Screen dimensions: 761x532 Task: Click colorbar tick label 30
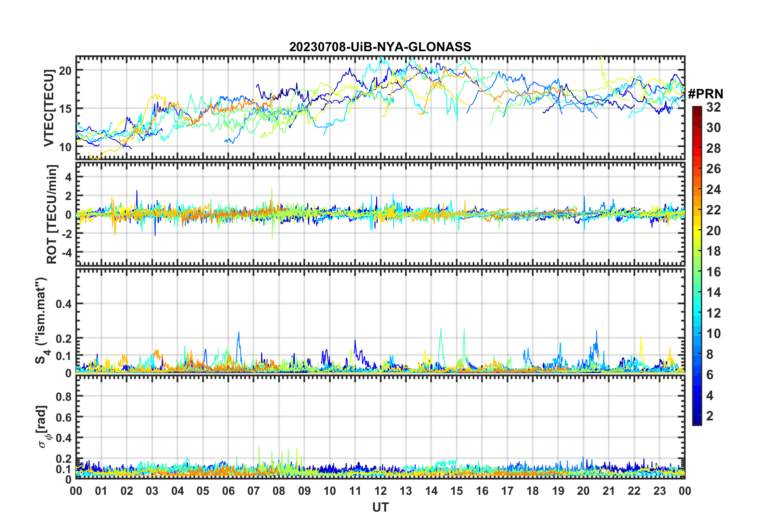(x=713, y=128)
